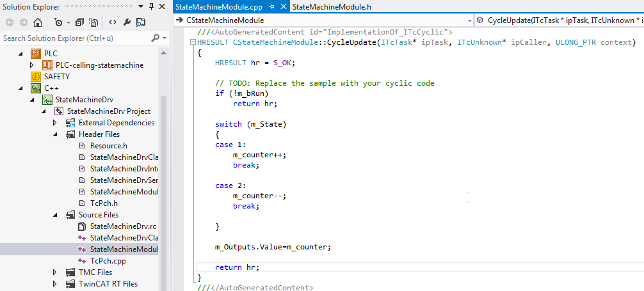Image resolution: width=644 pixels, height=291 pixels.
Task: Expand the TMC Files folder
Action: (x=55, y=272)
